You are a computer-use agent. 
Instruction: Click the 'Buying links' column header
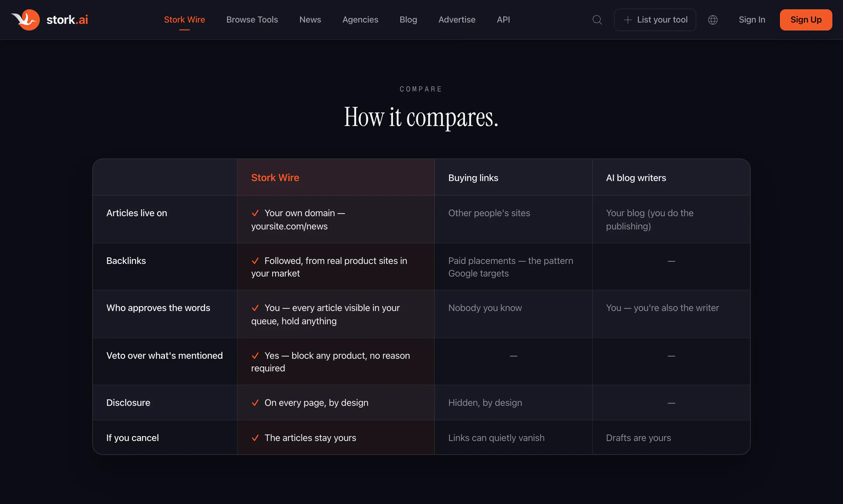pos(473,178)
